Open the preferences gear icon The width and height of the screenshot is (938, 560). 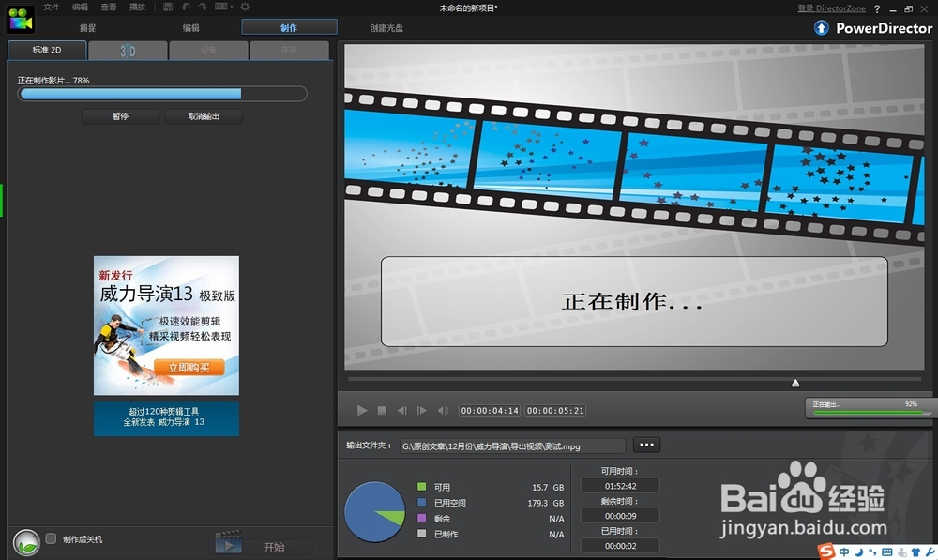(245, 7)
